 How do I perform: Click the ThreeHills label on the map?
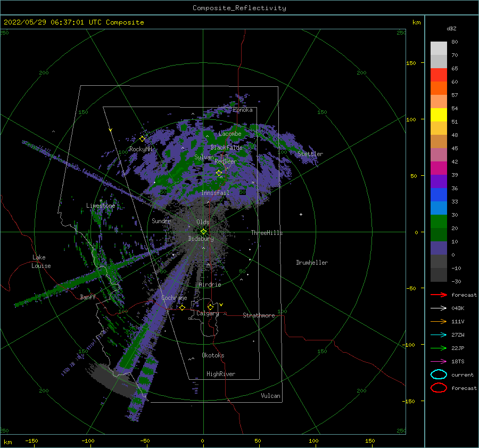coord(267,233)
